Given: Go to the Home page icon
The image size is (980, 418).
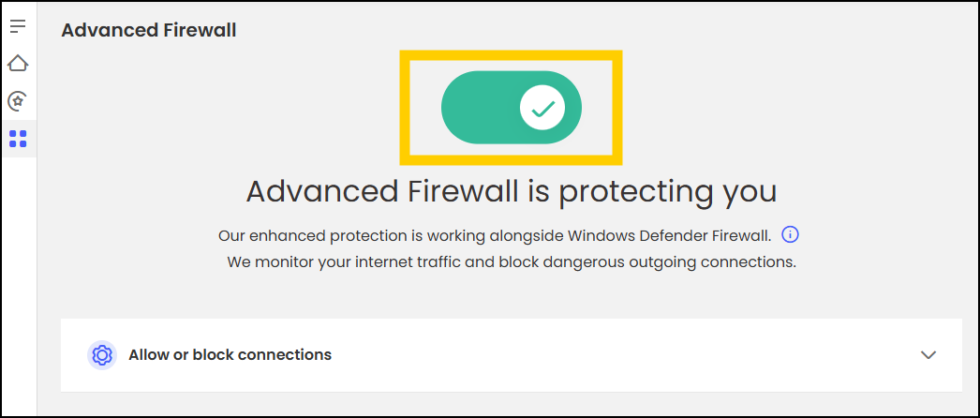Looking at the screenshot, I should tap(18, 63).
